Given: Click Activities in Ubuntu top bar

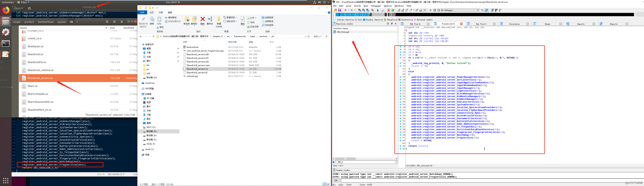Looking at the screenshot, I should pos(8,2).
